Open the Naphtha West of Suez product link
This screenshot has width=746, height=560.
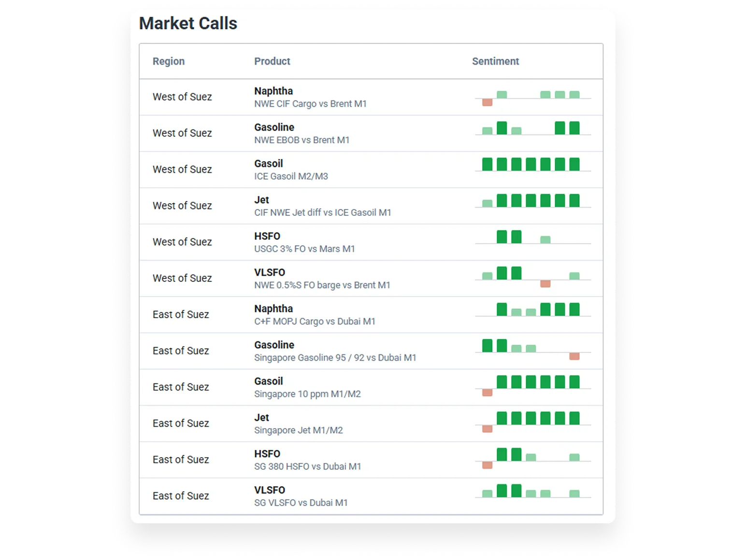click(273, 91)
